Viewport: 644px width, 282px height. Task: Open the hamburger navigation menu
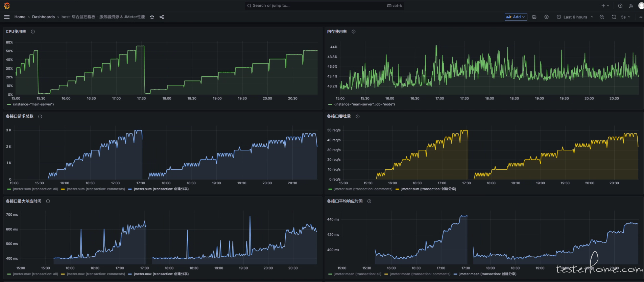7,17
